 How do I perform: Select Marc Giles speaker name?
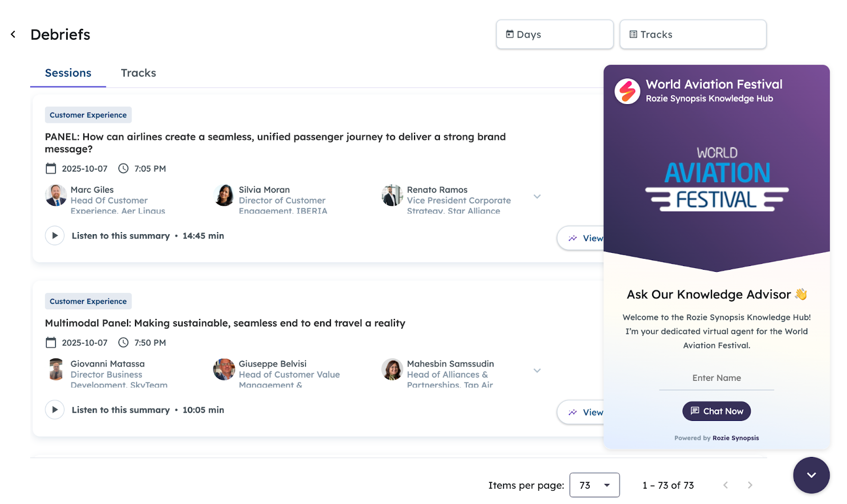pyautogui.click(x=92, y=190)
